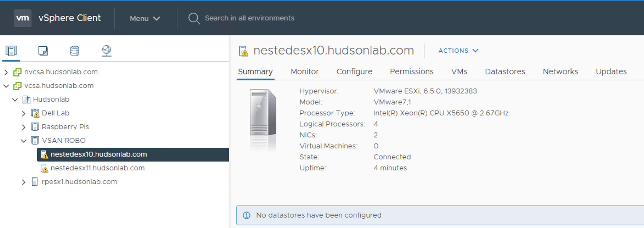Click processor value Intel(R) Xeon(R) CPU X5650
The image size is (644, 228).
(x=441, y=113)
